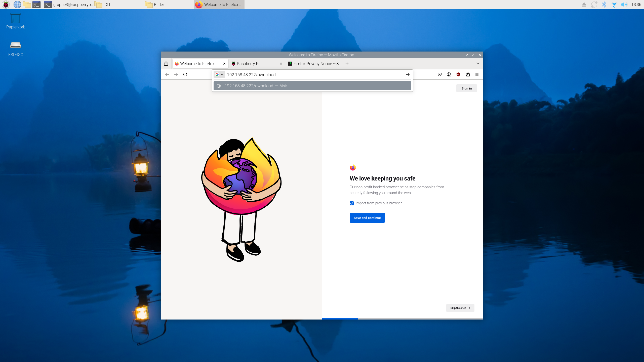644x362 pixels.
Task: Open Firefox View
Action: pyautogui.click(x=166, y=64)
